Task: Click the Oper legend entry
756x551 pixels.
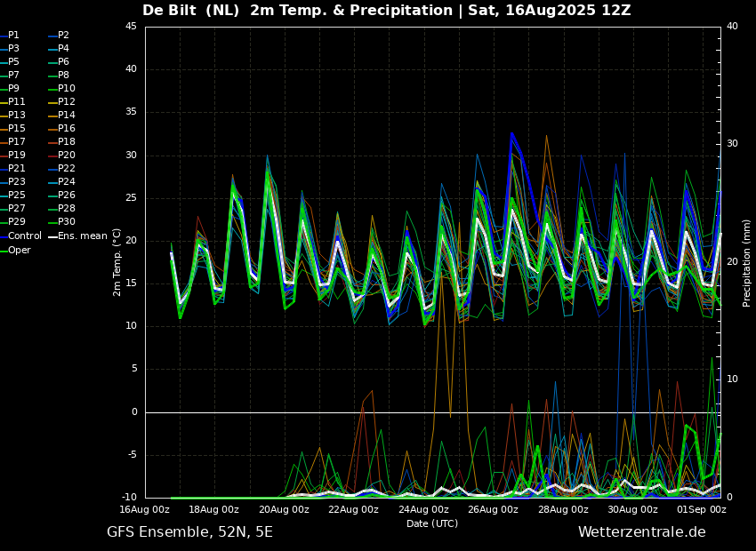Action: [16, 251]
